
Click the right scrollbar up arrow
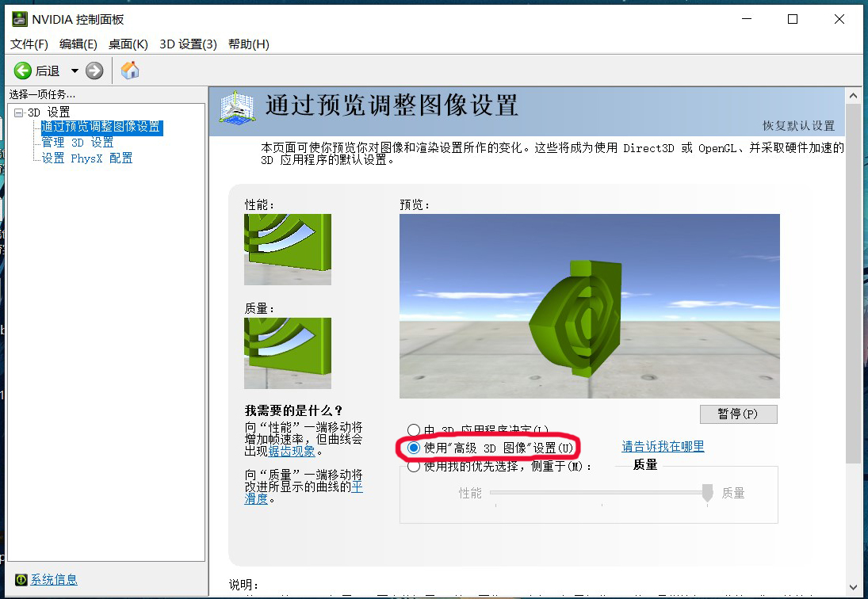pyautogui.click(x=855, y=93)
